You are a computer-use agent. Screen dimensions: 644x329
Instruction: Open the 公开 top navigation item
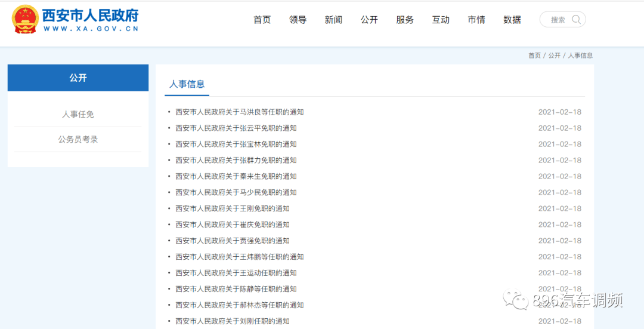coord(369,20)
